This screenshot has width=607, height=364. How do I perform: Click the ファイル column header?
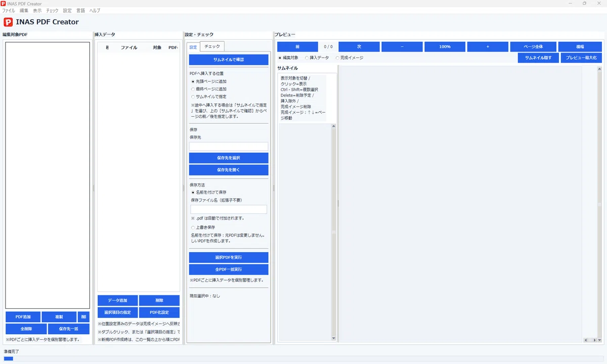click(x=129, y=48)
